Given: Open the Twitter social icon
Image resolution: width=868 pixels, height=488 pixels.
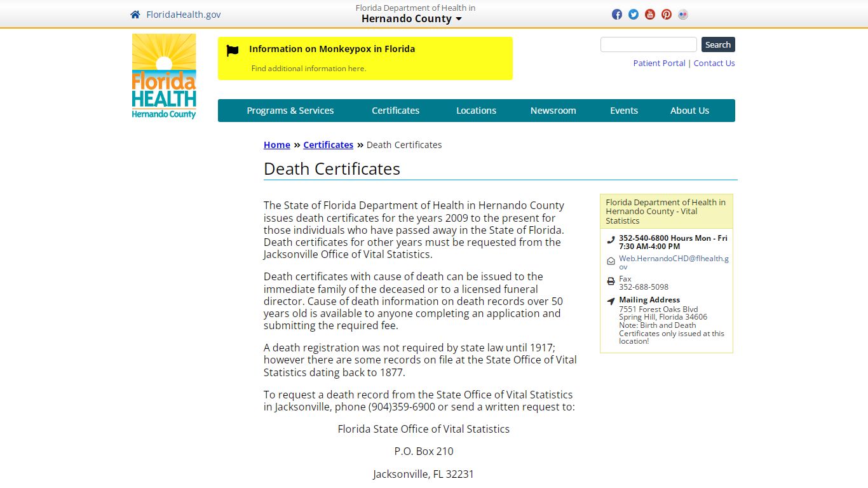Looking at the screenshot, I should click(x=634, y=15).
